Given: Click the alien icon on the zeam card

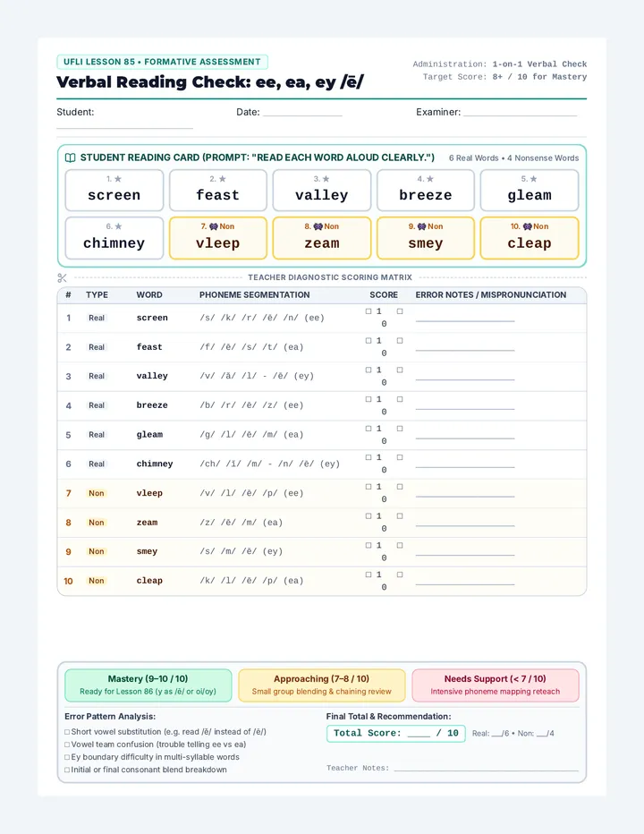Looking at the screenshot, I should point(318,226).
